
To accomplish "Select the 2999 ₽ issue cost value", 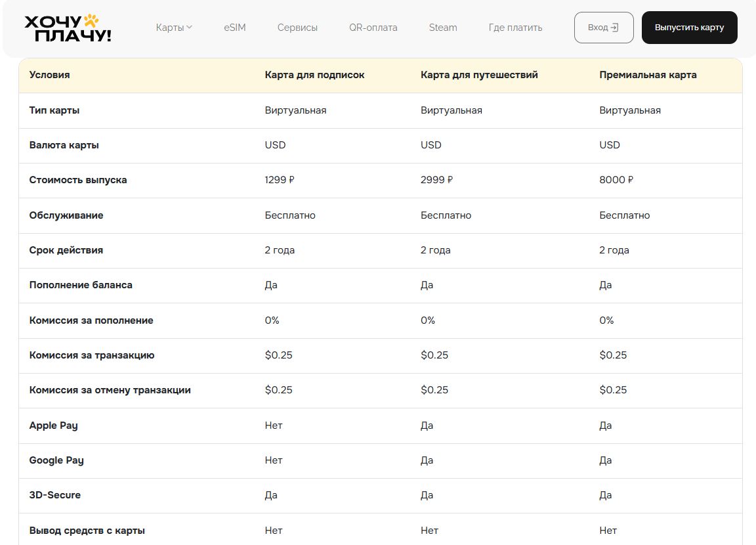I will tap(437, 180).
